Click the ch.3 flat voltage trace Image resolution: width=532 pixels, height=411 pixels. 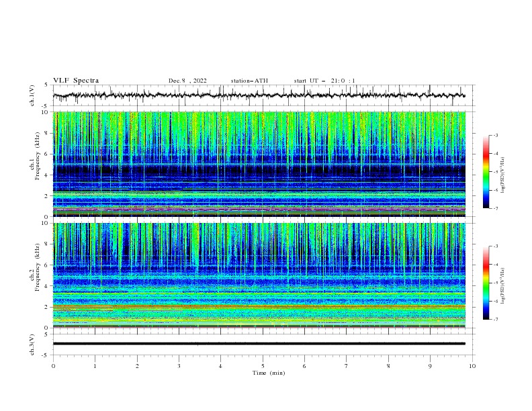pos(259,344)
